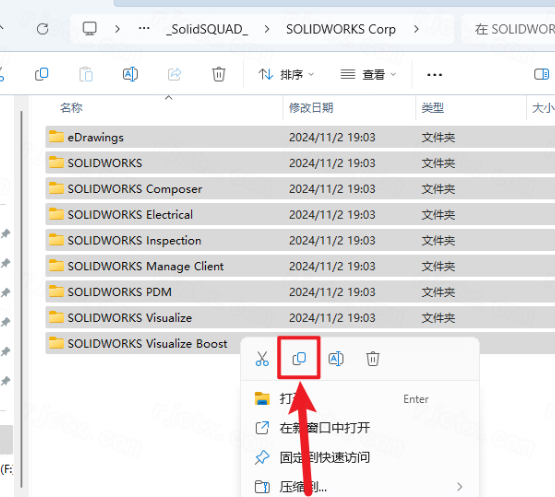
Task: Expand the hidden path ellipsis in address bar
Action: (x=144, y=28)
